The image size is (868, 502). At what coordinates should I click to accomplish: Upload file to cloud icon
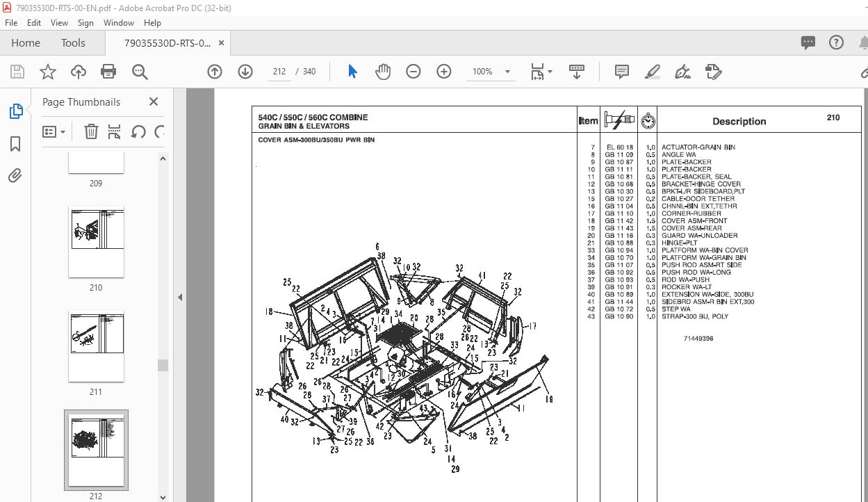[x=79, y=72]
